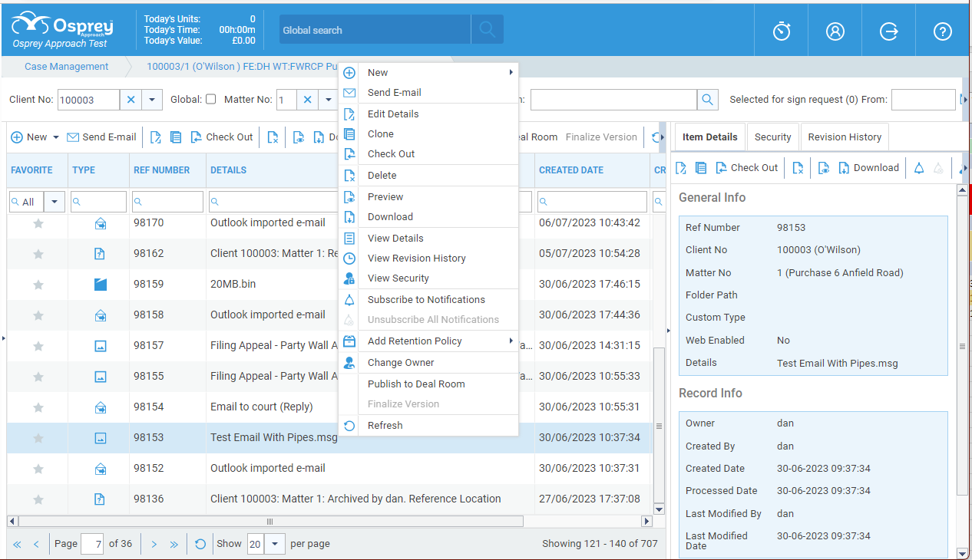Open help via the question mark icon
Screen dimensions: 972x560
(x=942, y=30)
